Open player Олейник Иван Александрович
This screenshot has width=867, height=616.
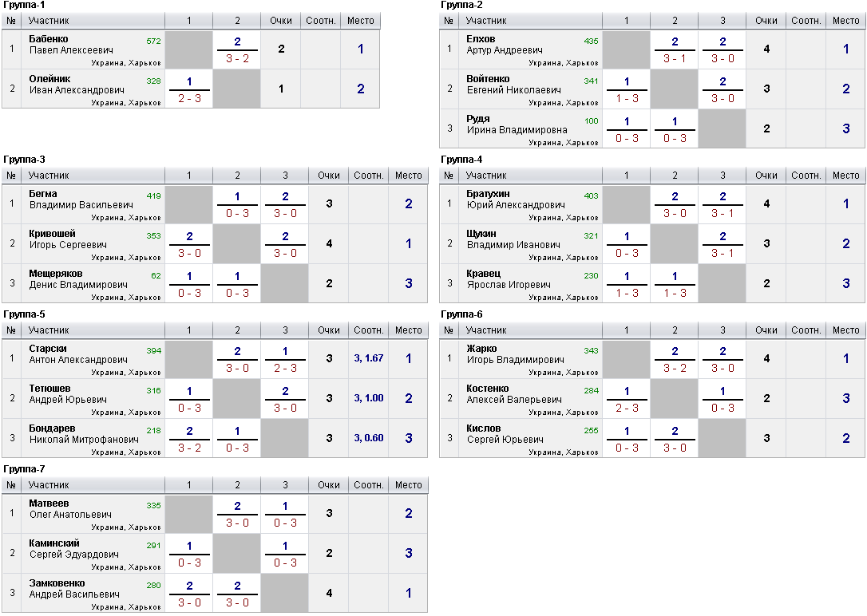(77, 85)
